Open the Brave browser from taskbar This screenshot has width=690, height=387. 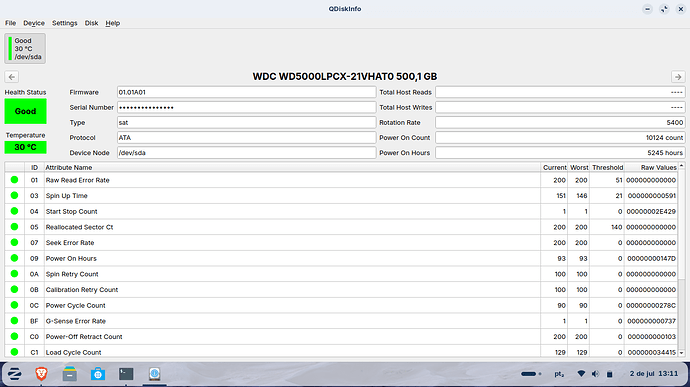(41, 374)
